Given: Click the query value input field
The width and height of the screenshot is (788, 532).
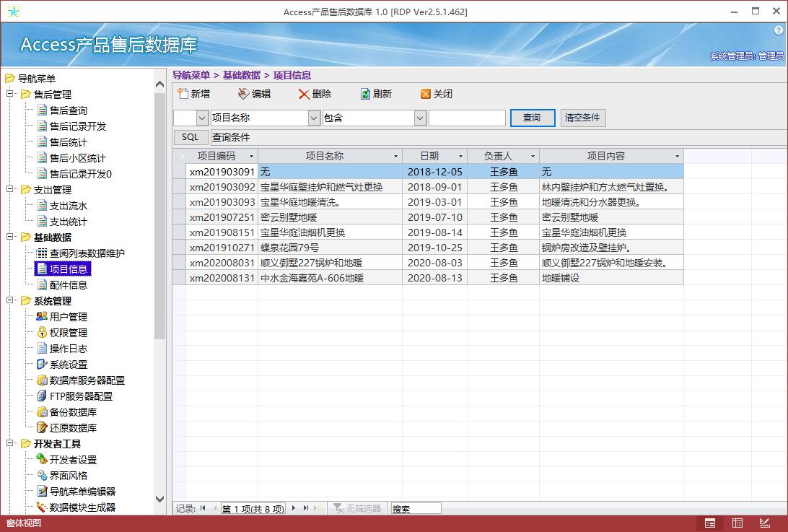Looking at the screenshot, I should click(x=468, y=118).
